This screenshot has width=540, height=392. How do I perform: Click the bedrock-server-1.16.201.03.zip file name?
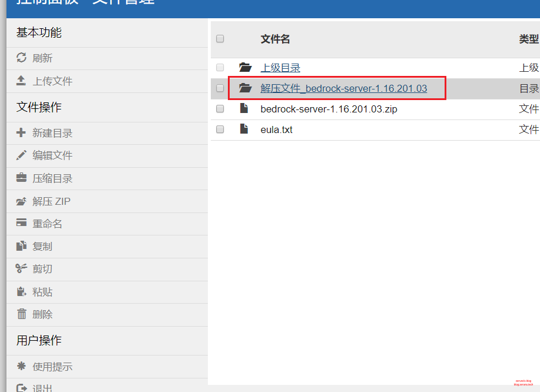point(329,109)
